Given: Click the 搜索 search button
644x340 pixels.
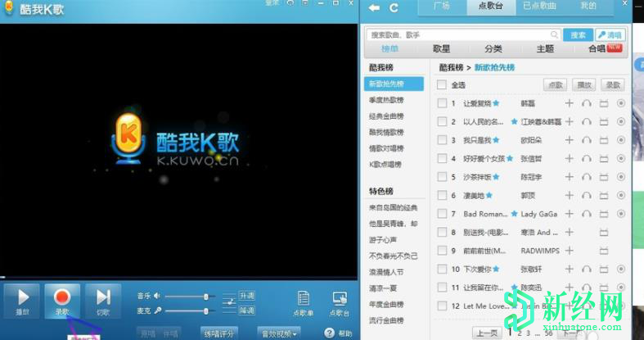Looking at the screenshot, I should click(x=578, y=35).
